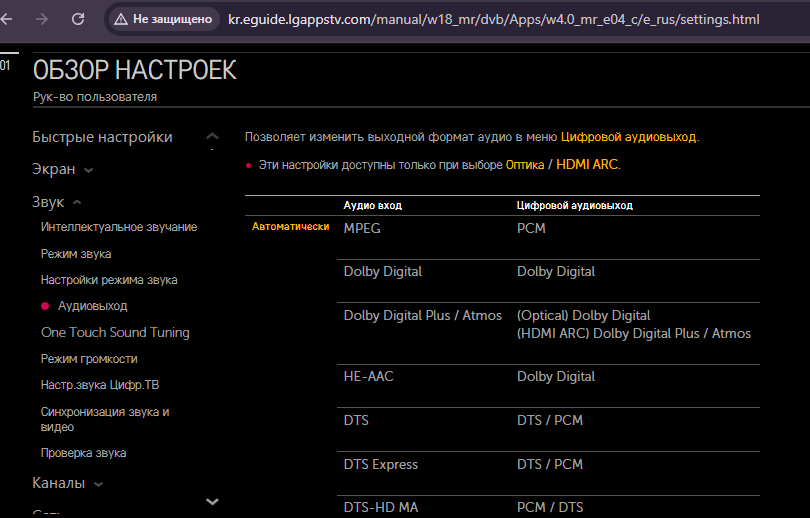Open Быстрые настройки in the sidebar
The width and height of the screenshot is (810, 518).
(x=102, y=137)
